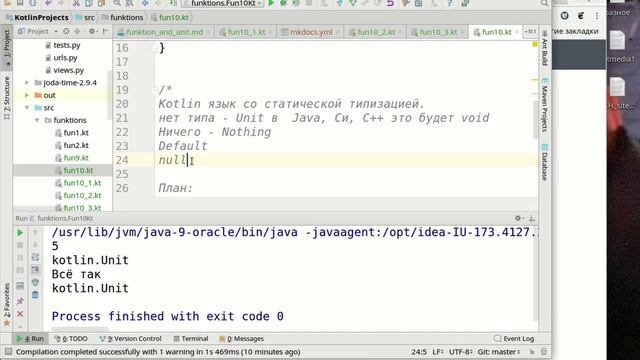Collapse the funktions folder
This screenshot has width=640, height=360.
click(37, 120)
